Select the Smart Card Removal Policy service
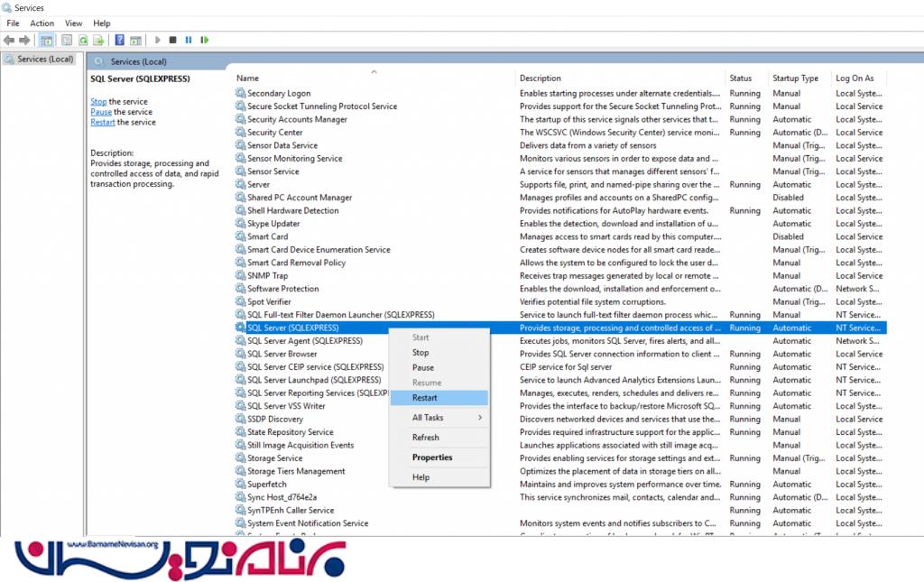The image size is (924, 582). (559, 263)
